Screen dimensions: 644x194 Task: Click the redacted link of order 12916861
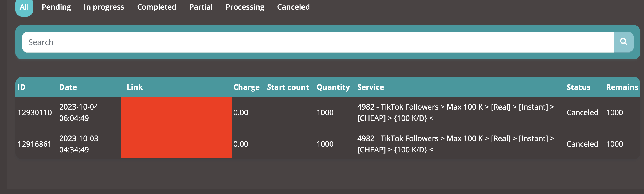click(x=176, y=143)
